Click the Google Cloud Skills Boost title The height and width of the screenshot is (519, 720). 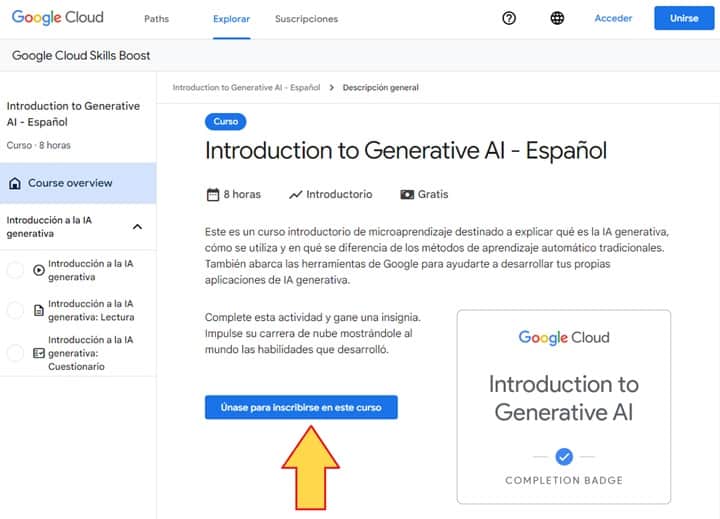tap(81, 56)
